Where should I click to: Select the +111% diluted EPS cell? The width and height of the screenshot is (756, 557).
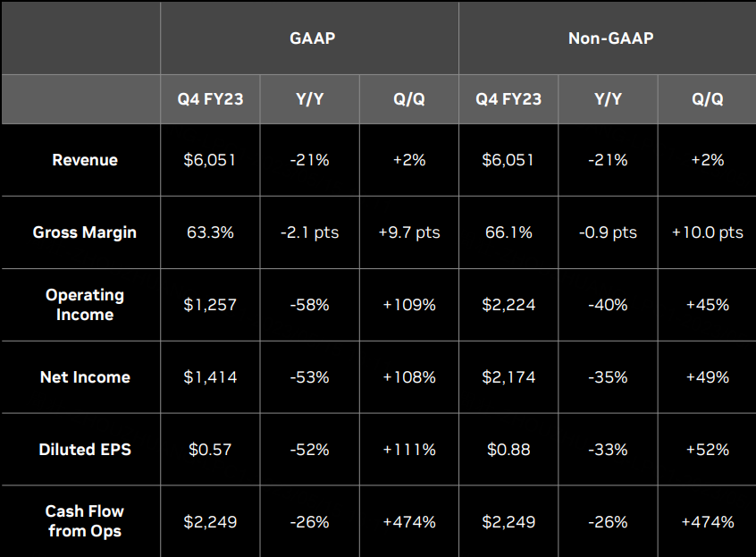[409, 449]
